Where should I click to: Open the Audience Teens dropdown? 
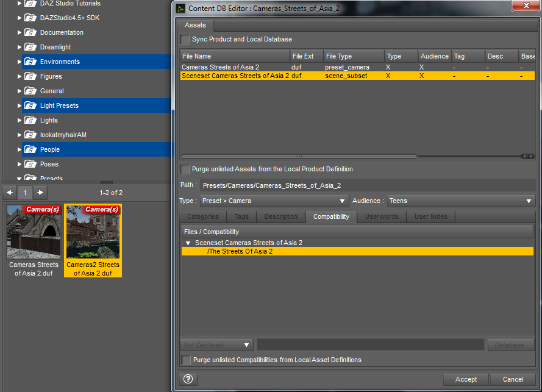461,201
